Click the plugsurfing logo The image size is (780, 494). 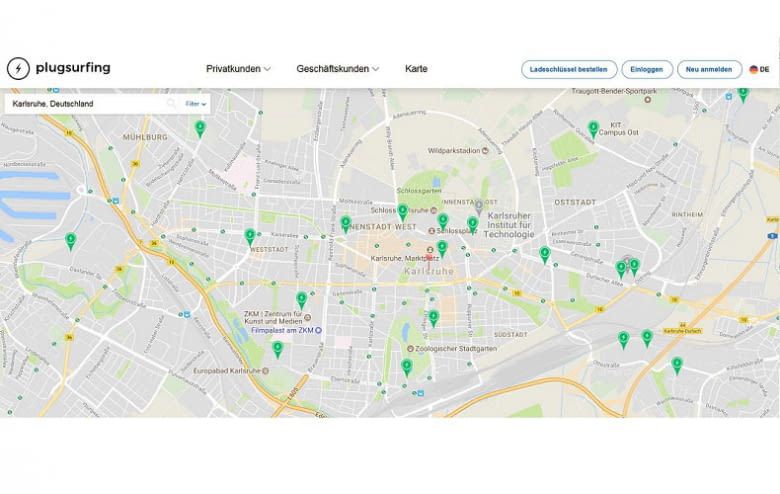(x=59, y=68)
